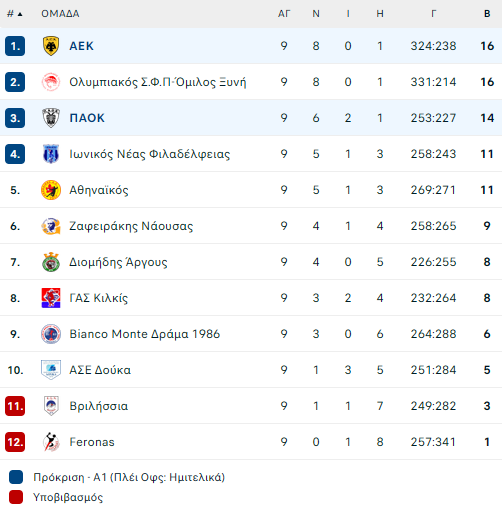Sort by the Γ goals column header
502x508 pixels.
(433, 14)
